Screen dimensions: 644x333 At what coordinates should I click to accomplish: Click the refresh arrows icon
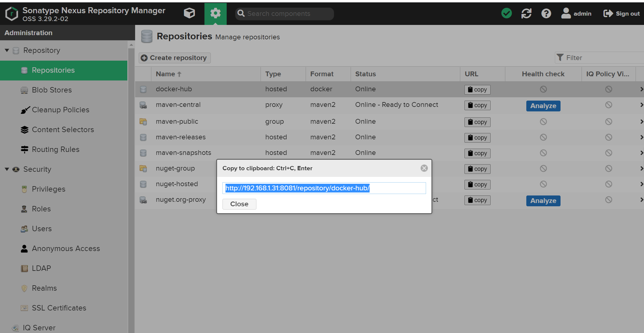[526, 14]
